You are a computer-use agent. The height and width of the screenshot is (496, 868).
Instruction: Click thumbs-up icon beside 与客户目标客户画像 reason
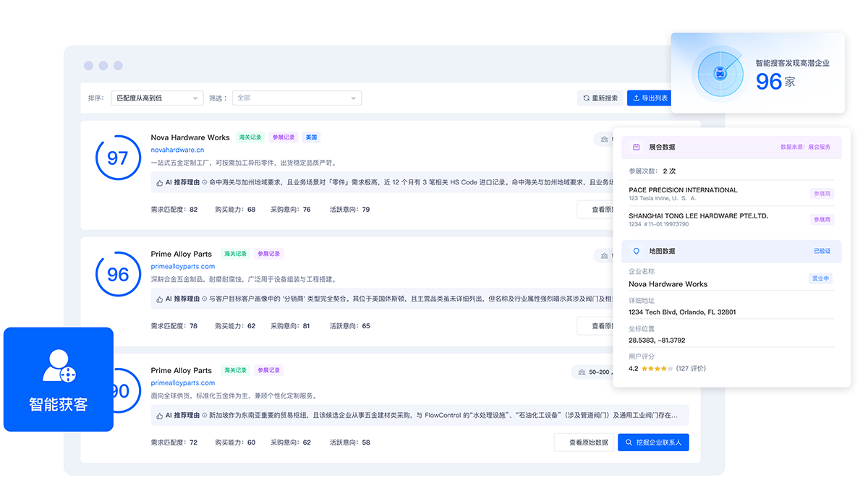(x=160, y=299)
